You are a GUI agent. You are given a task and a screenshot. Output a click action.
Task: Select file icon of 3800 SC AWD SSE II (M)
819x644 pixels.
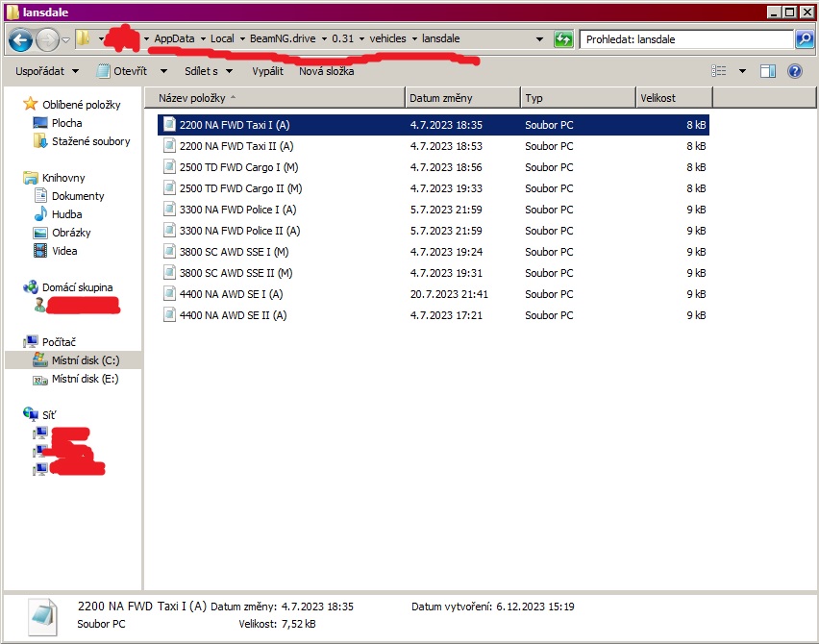169,273
